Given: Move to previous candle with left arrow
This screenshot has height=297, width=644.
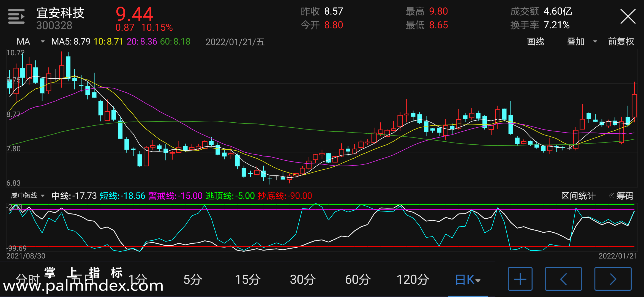Looking at the screenshot, I should pos(563,279).
